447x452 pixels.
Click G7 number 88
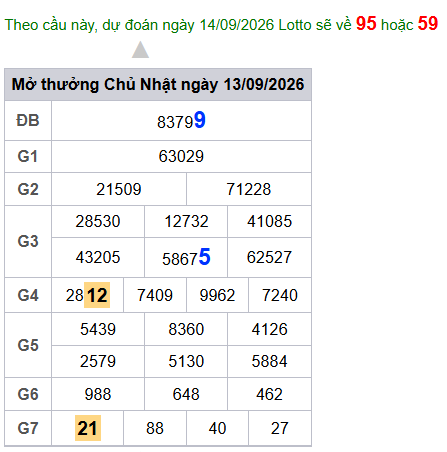coord(155,428)
